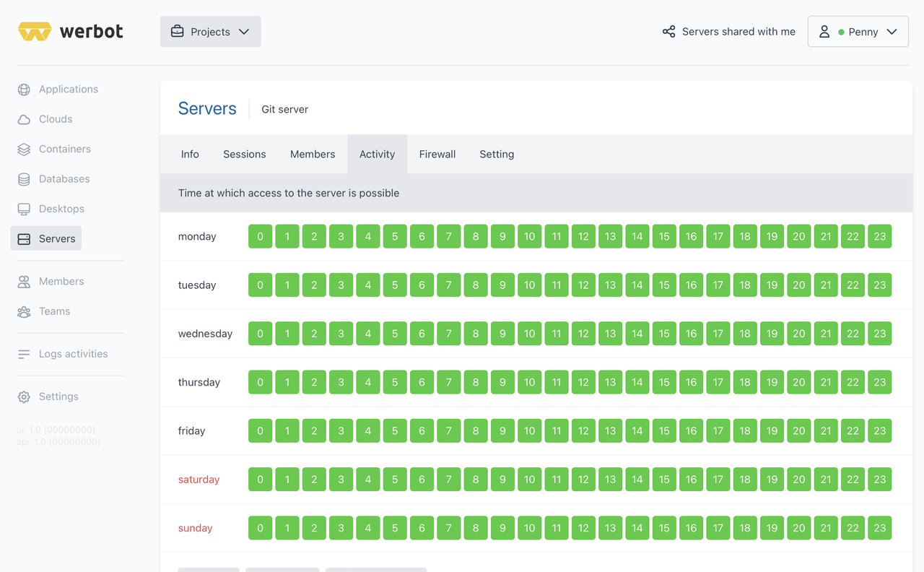This screenshot has height=572, width=924.
Task: Toggle tuesday hour 14 access
Action: [x=637, y=285]
